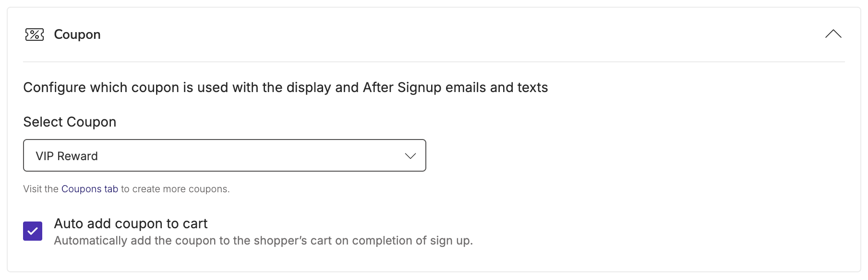868x280 pixels.
Task: Click the down arrow in VIP Reward dropdown
Action: tap(410, 156)
